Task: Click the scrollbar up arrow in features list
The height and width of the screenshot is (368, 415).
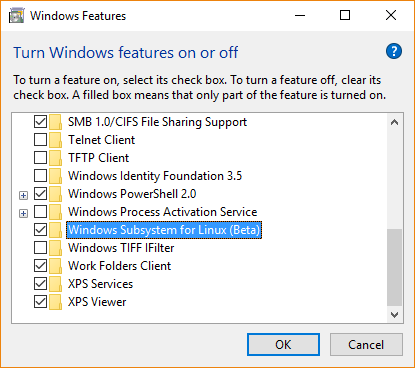Action: click(395, 122)
